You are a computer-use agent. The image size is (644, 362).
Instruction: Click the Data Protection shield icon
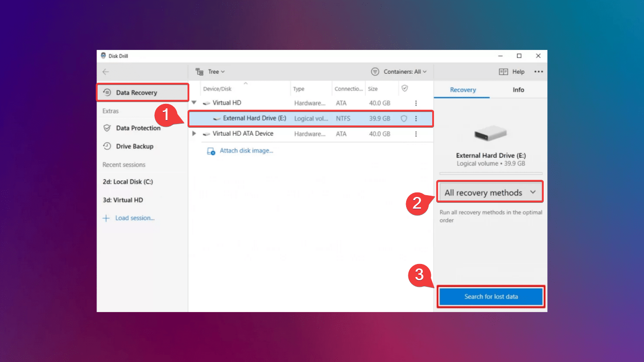(x=107, y=128)
